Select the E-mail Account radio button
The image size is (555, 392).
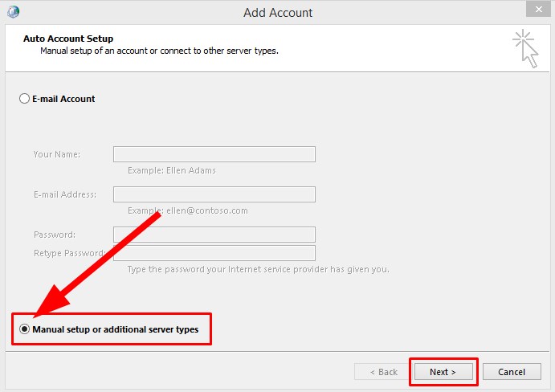(x=24, y=99)
